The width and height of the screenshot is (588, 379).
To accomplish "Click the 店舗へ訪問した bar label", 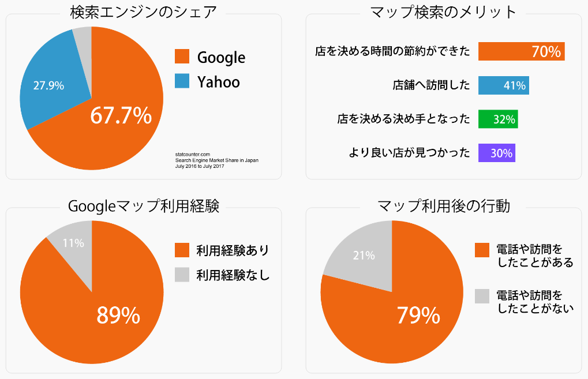I will [432, 85].
